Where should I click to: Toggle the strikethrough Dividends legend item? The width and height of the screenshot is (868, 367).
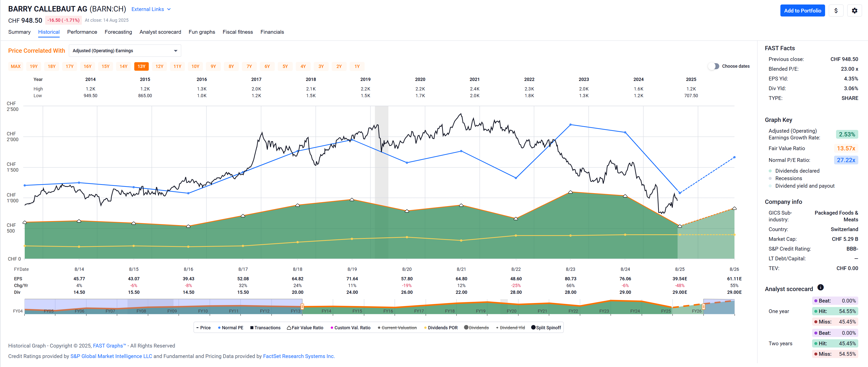(476, 328)
